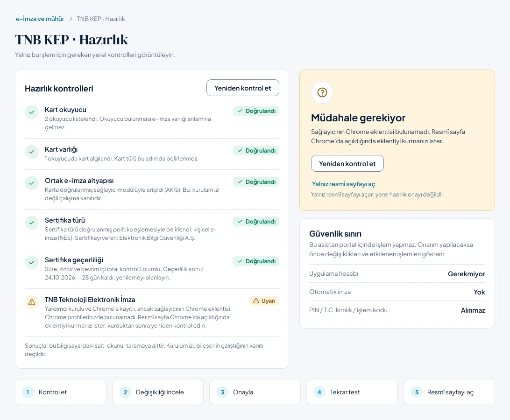Click Doğrulandı badge for Kart okuyucu
This screenshot has width=510, height=420.
(x=256, y=111)
